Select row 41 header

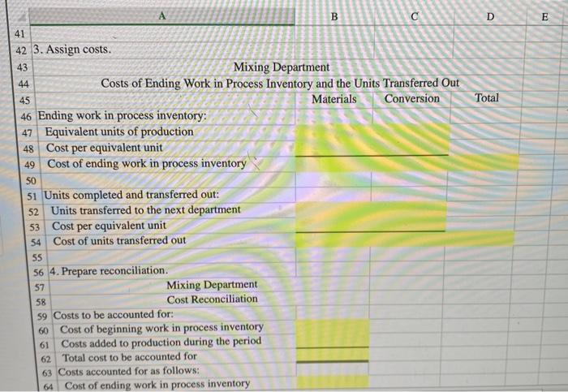click(x=19, y=34)
